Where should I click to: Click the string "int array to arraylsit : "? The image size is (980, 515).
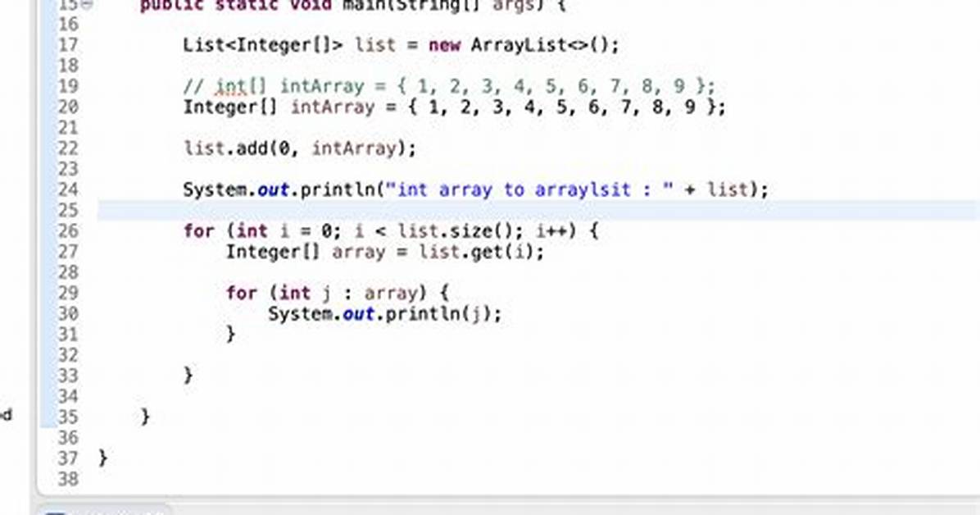[530, 189]
